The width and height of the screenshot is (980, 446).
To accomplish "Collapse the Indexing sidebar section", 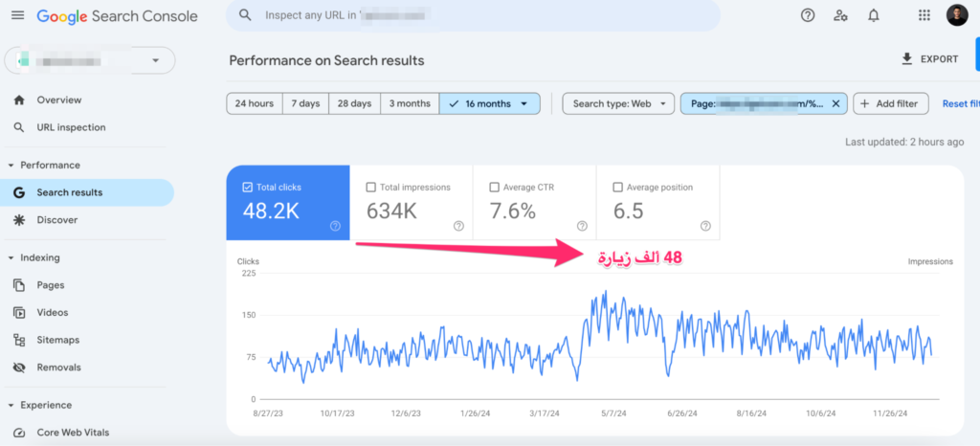I will pos(11,257).
